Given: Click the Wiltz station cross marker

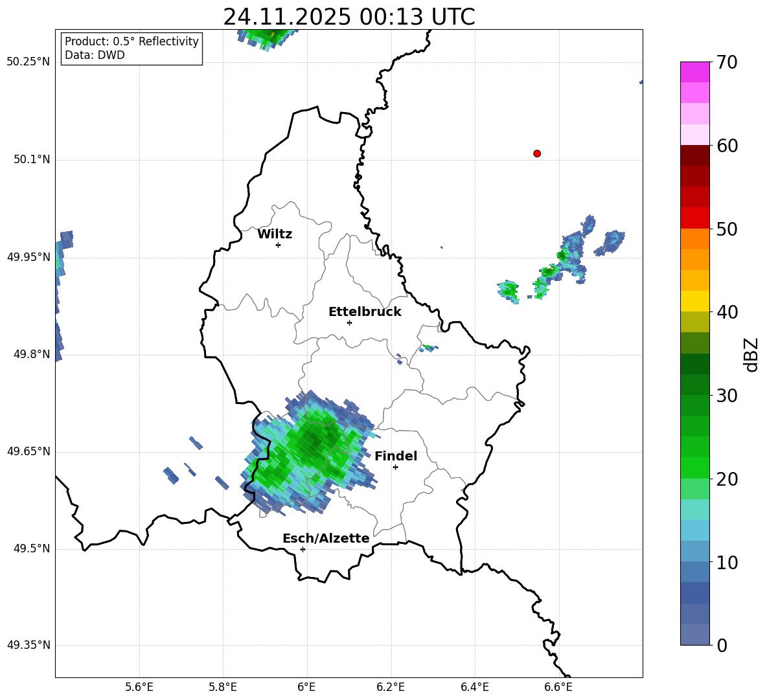Looking at the screenshot, I should click(x=279, y=245).
